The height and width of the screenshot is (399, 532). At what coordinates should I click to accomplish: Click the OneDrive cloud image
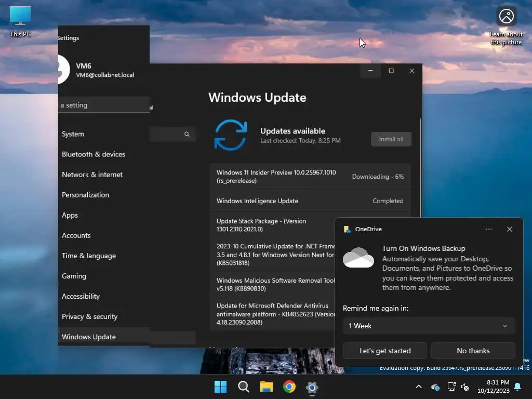tap(358, 258)
